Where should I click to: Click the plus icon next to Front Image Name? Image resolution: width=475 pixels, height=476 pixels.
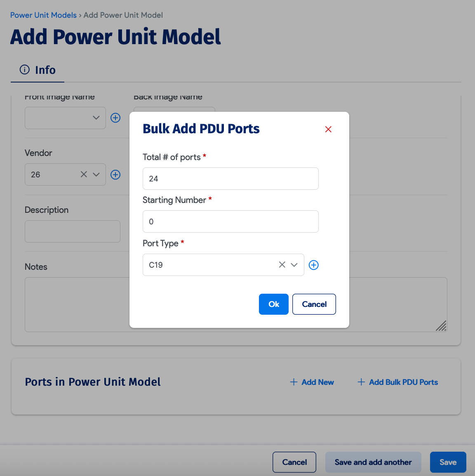[x=115, y=118]
